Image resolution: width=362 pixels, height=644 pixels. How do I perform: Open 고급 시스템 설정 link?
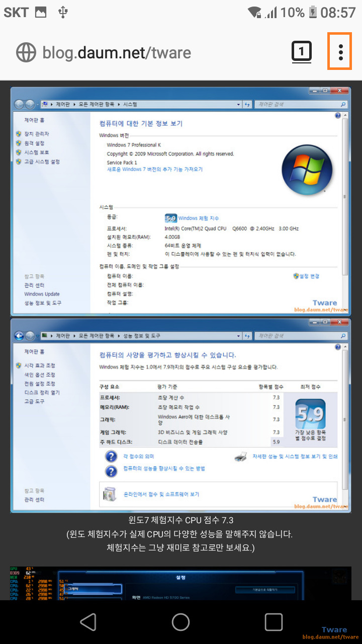[42, 162]
